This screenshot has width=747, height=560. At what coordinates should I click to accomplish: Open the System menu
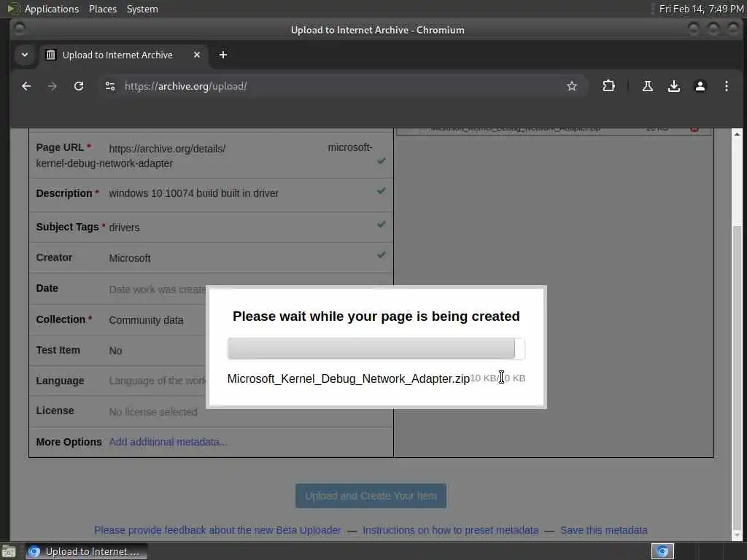coord(142,9)
